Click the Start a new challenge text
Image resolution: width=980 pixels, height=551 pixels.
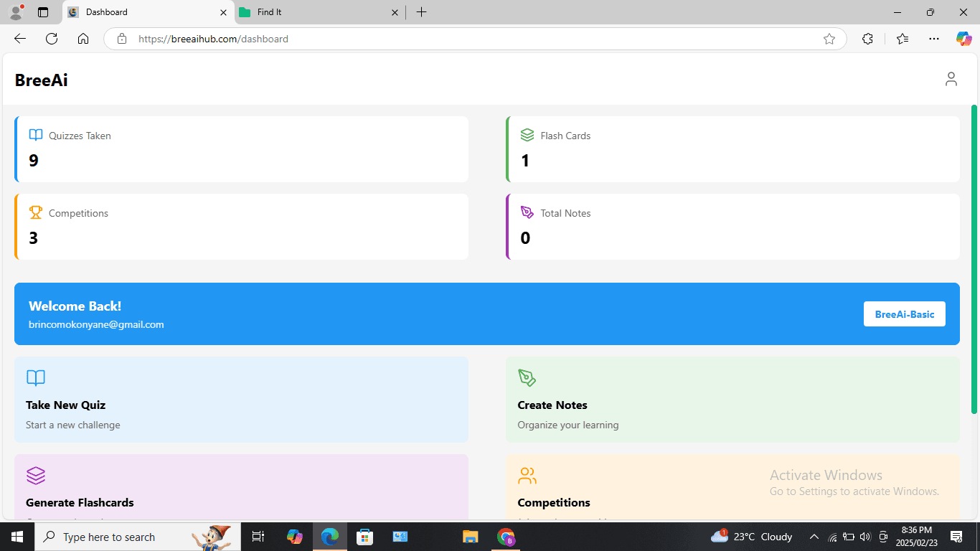click(x=73, y=425)
